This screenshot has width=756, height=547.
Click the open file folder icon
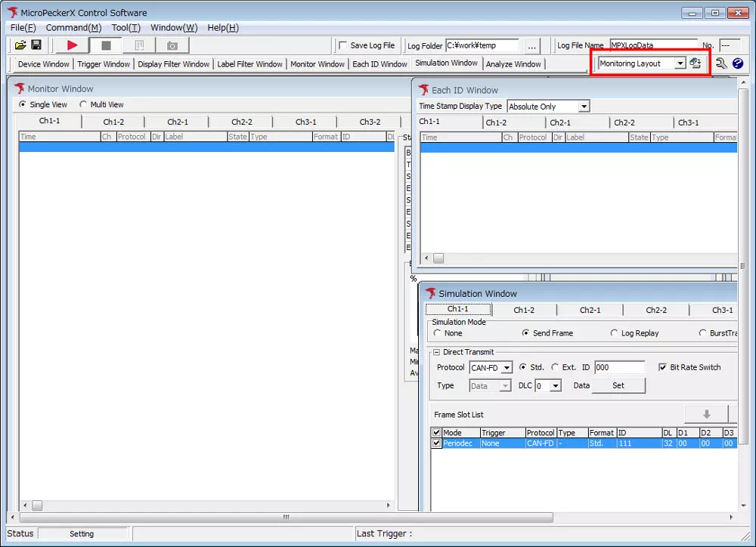tap(20, 45)
